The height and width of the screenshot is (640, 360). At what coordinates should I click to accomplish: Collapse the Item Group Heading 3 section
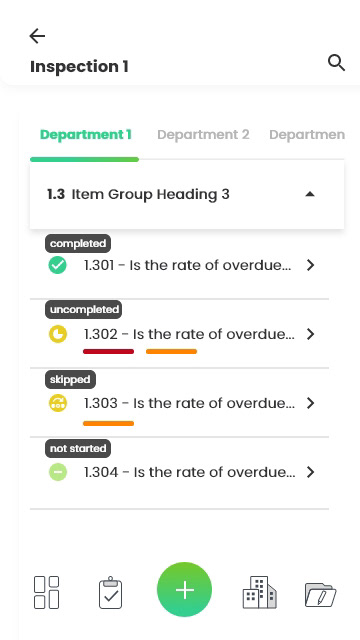[x=310, y=194]
